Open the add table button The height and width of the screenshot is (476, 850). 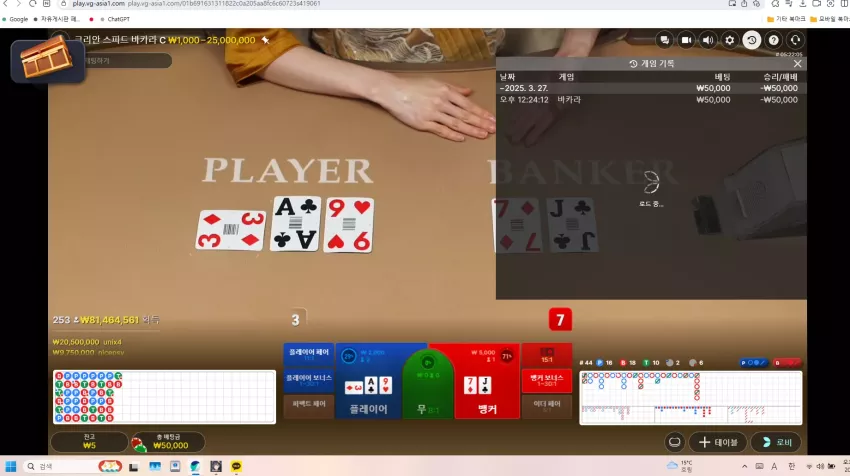pyautogui.click(x=718, y=442)
